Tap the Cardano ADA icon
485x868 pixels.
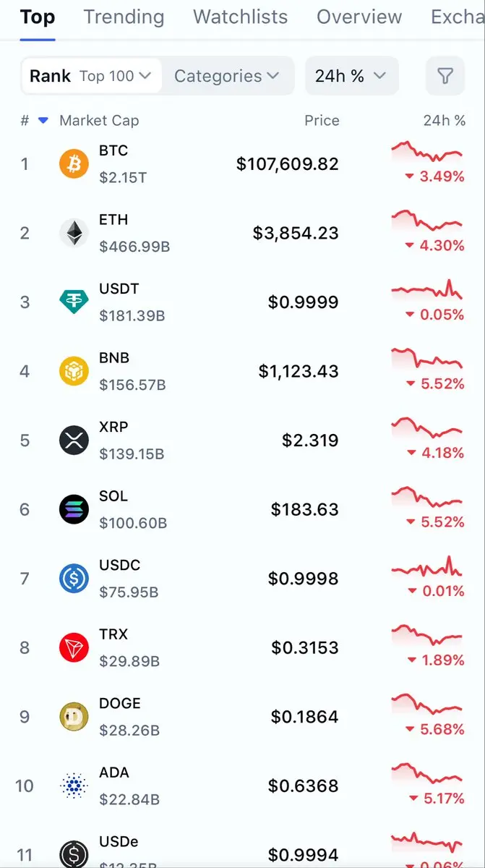(x=74, y=786)
